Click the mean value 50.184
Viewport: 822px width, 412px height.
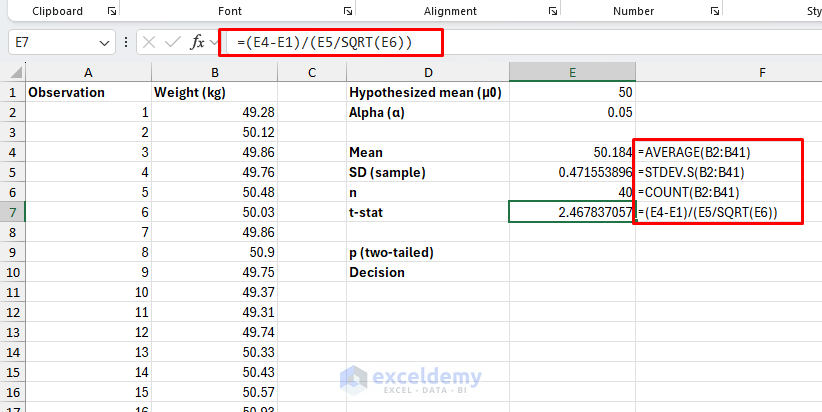click(572, 153)
